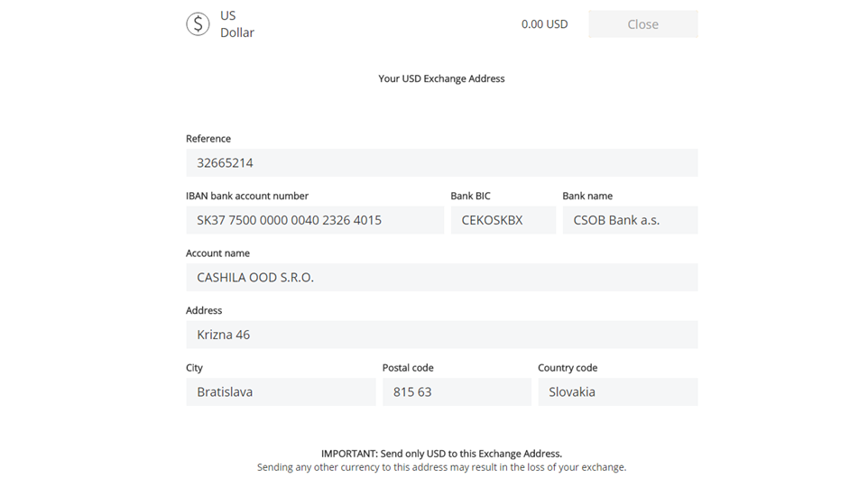This screenshot has width=868, height=487.
Task: Click the Postal code field 815 63
Action: click(457, 391)
